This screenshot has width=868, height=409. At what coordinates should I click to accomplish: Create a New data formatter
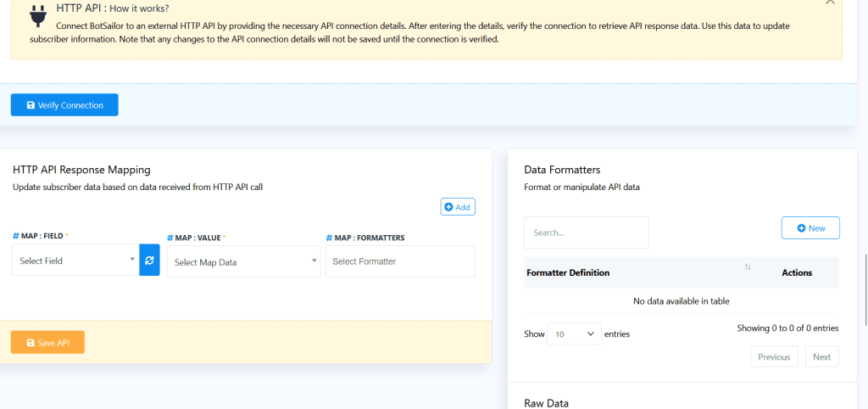point(810,228)
